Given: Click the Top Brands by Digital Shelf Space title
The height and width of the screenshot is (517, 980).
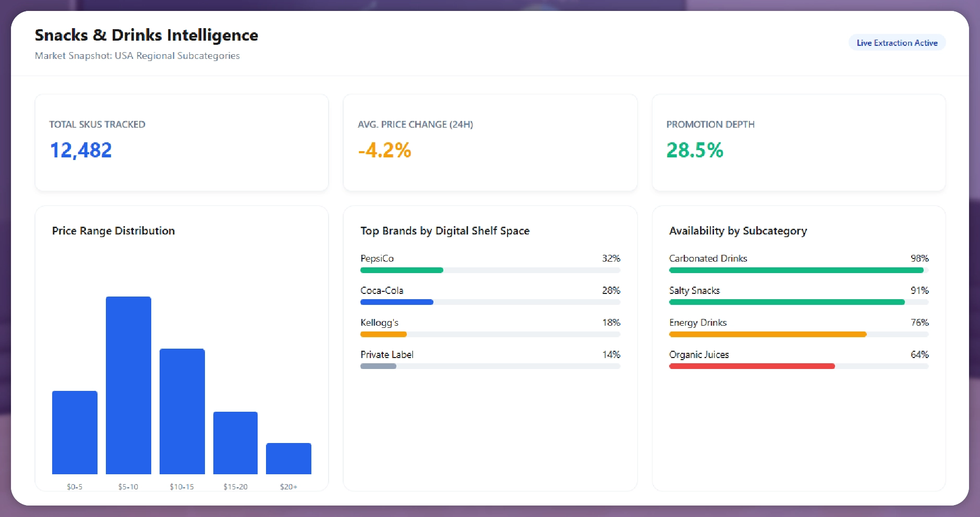Looking at the screenshot, I should [445, 231].
